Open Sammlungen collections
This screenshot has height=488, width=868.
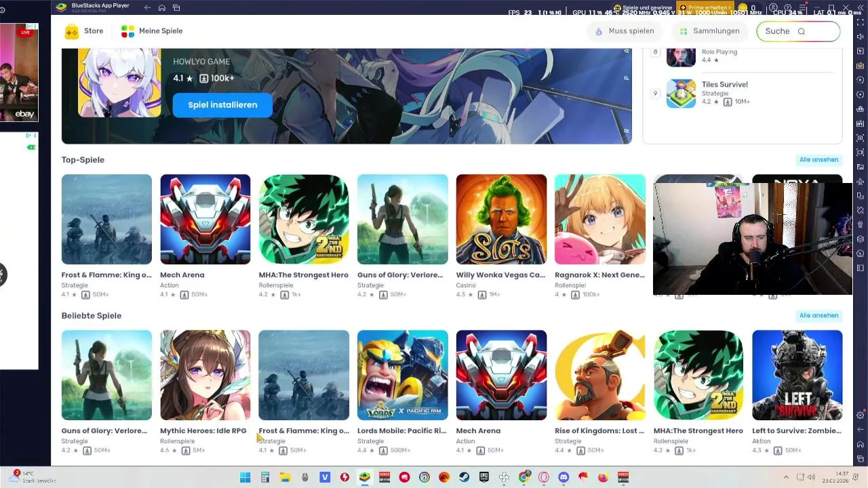click(x=709, y=31)
